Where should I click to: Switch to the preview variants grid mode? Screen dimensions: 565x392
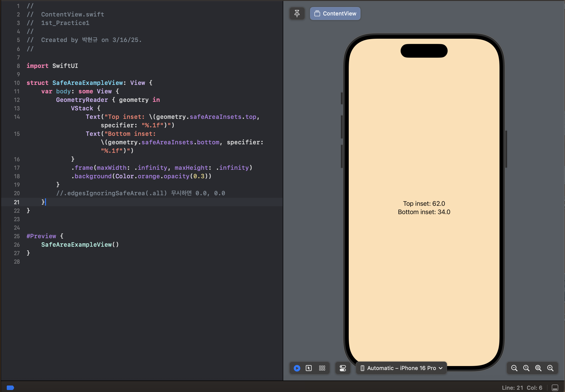point(322,368)
